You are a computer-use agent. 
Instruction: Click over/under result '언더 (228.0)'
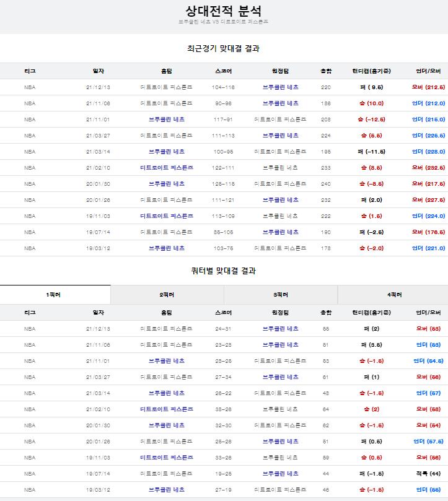tap(428, 152)
